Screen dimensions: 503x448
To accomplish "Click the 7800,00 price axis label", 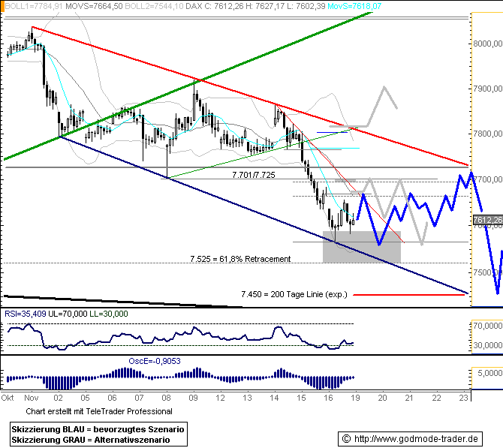I will point(488,133).
